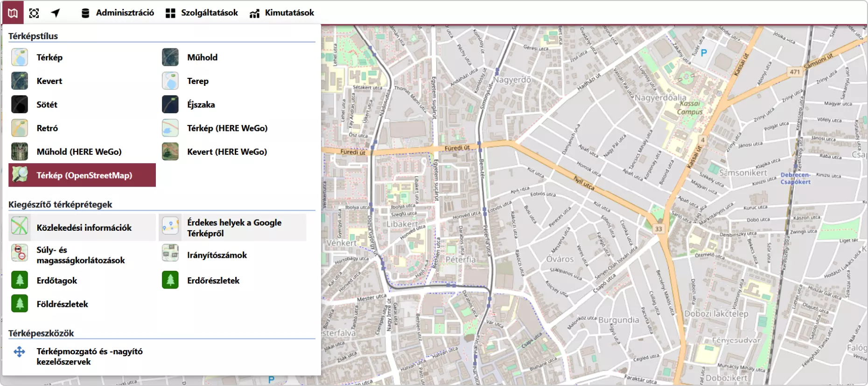Image resolution: width=868 pixels, height=386 pixels.
Task: Enable Erdőtagok label
Action: point(57,281)
